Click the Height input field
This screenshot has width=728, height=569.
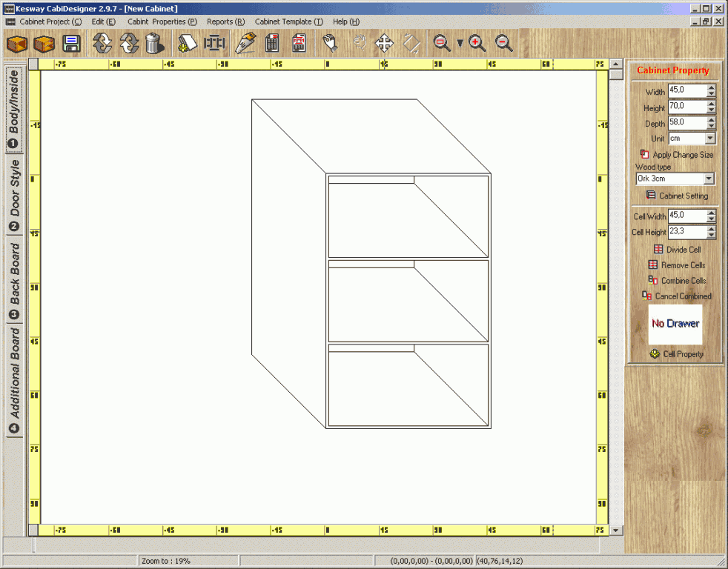[x=687, y=107]
